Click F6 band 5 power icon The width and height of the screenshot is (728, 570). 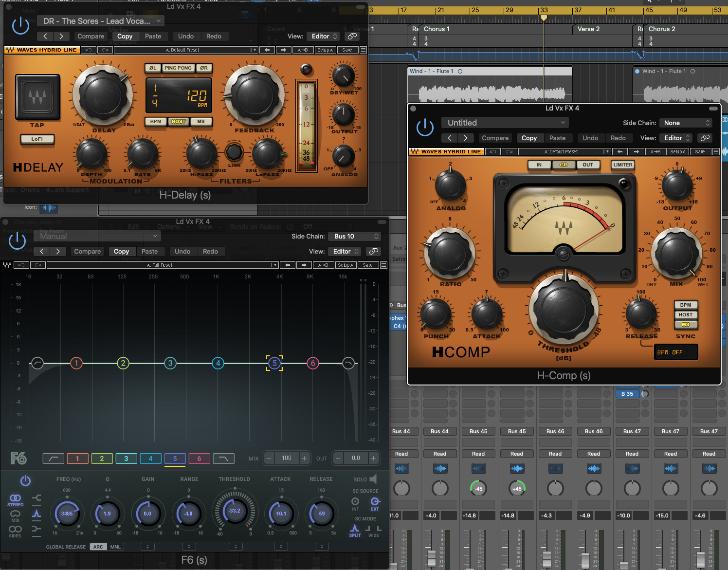click(x=25, y=481)
